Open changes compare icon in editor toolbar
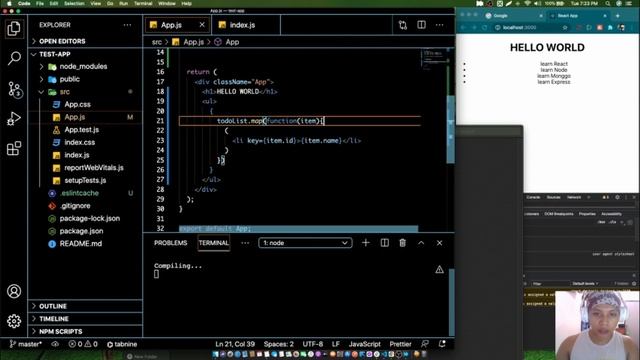640x360 pixels. coord(403,25)
